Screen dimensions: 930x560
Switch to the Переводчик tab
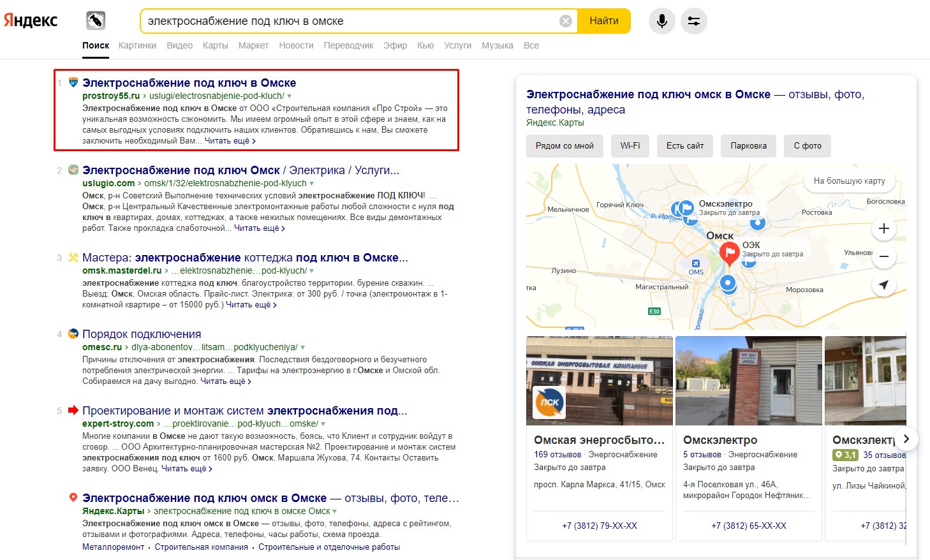348,45
